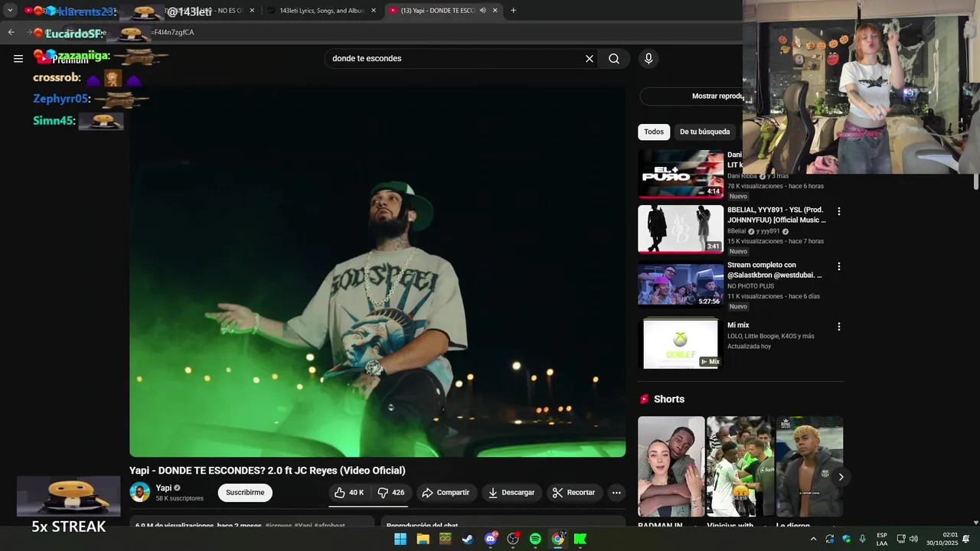Open a new browser tab
Image resolution: width=980 pixels, height=551 pixels.
[x=513, y=11]
